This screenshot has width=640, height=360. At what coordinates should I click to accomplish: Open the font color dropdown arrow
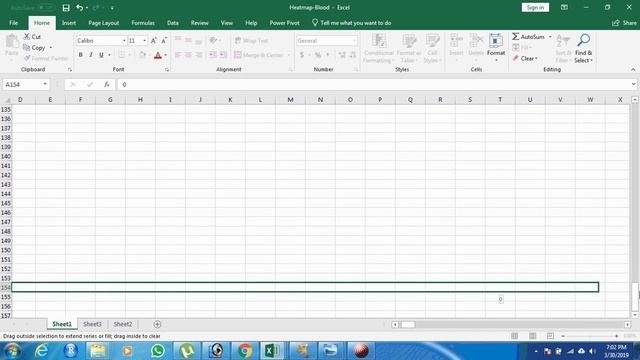click(x=166, y=55)
